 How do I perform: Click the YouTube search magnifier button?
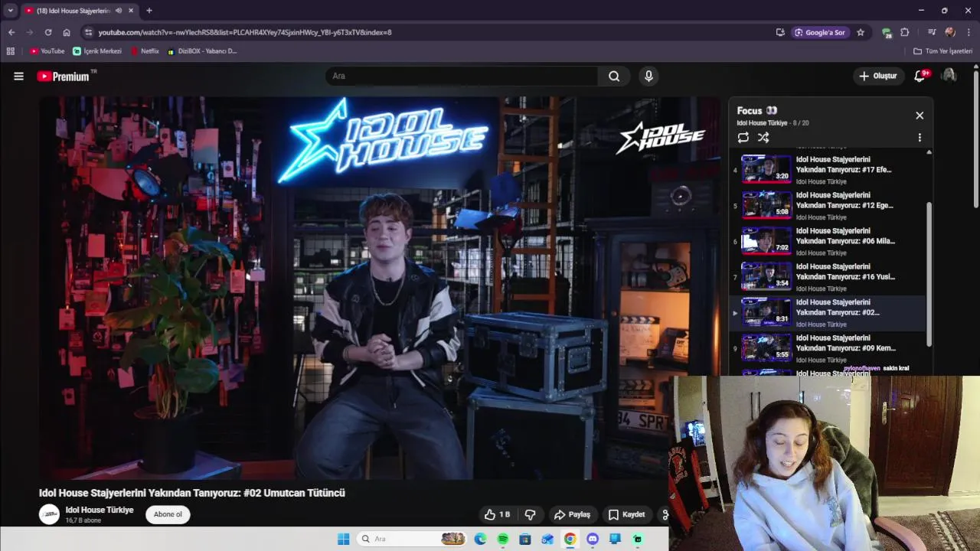coord(614,76)
